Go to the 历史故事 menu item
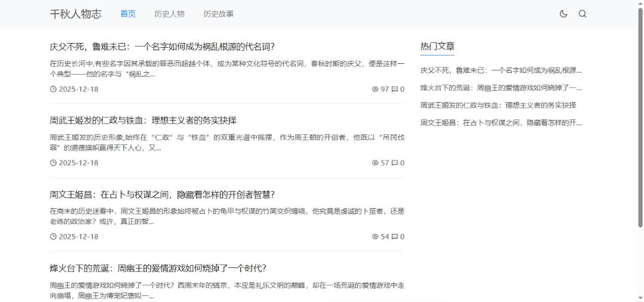The image size is (644, 302). 218,14
